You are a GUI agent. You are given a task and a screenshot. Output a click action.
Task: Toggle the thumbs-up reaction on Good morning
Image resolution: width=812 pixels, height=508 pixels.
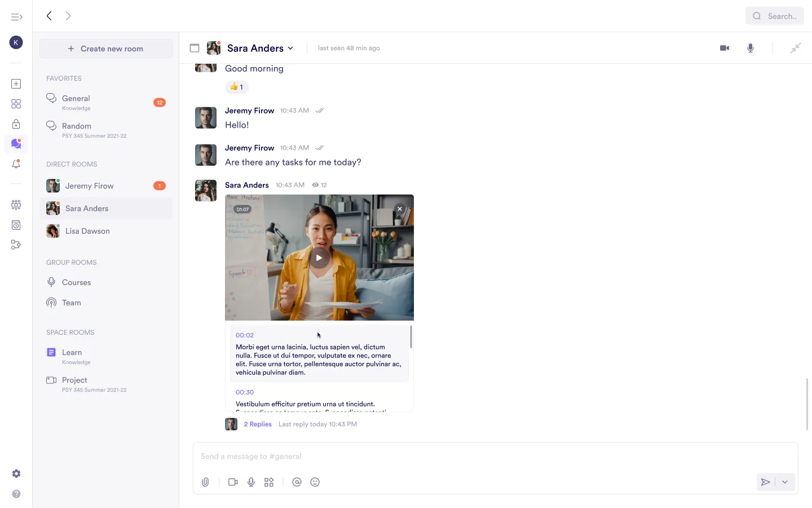coord(237,87)
